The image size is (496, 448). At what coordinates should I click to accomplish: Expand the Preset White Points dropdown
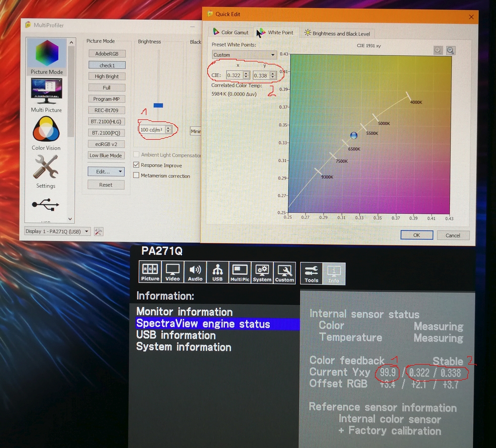[x=244, y=55]
